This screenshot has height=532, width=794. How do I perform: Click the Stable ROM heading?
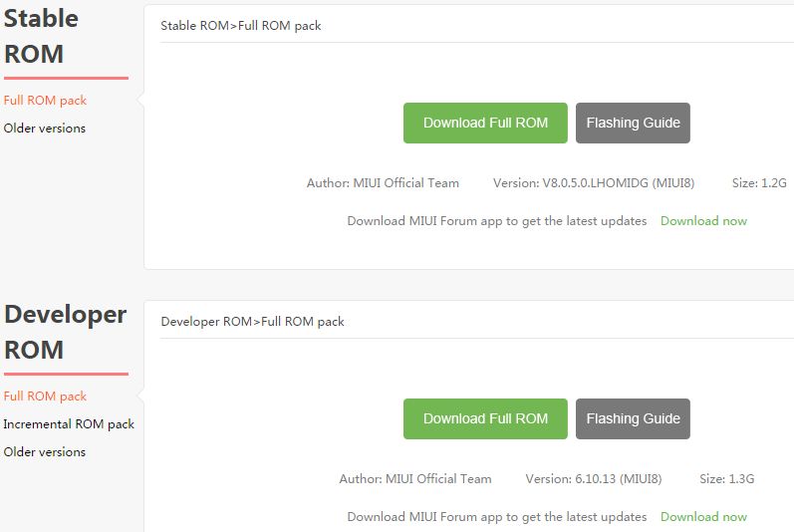[x=41, y=36]
